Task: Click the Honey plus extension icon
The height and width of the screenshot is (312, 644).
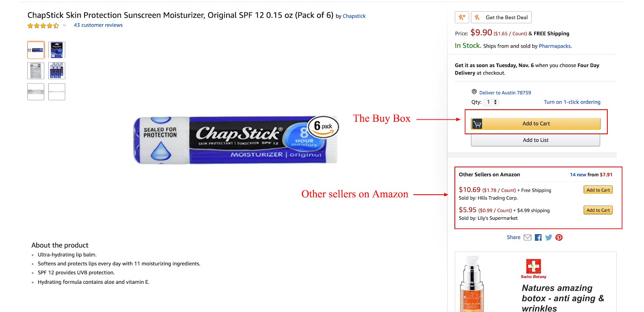Action: (x=462, y=17)
